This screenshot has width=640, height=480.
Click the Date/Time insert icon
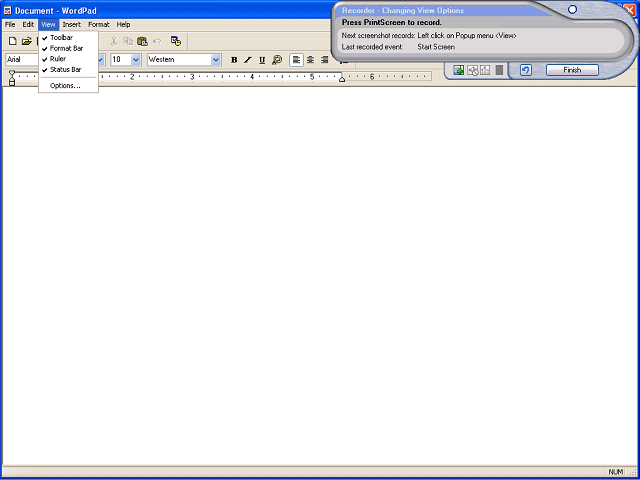176,41
